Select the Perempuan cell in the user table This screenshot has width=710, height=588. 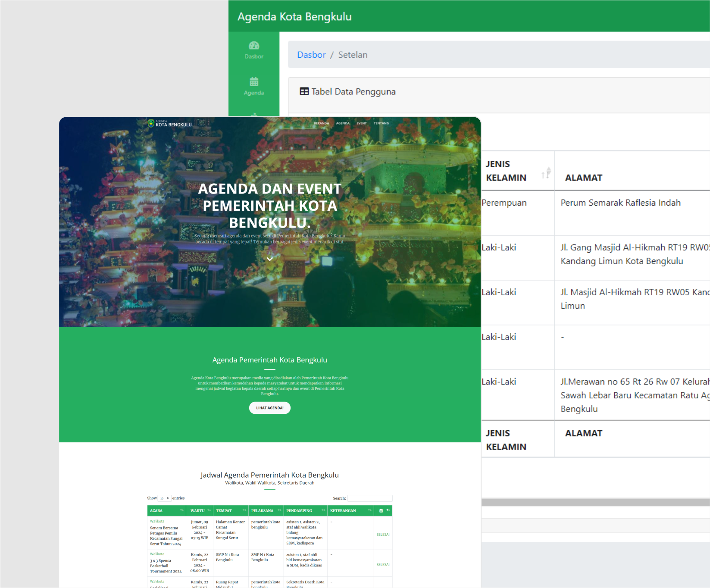[x=504, y=203]
